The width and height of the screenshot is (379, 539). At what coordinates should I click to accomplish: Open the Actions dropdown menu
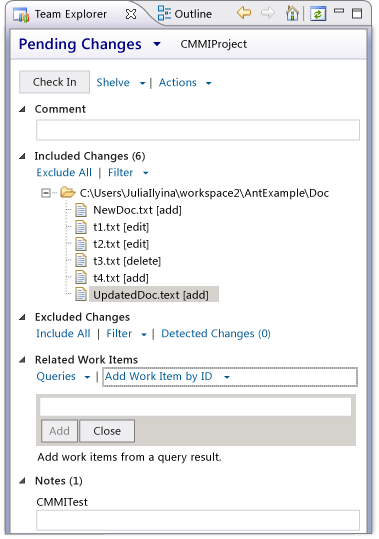point(209,83)
